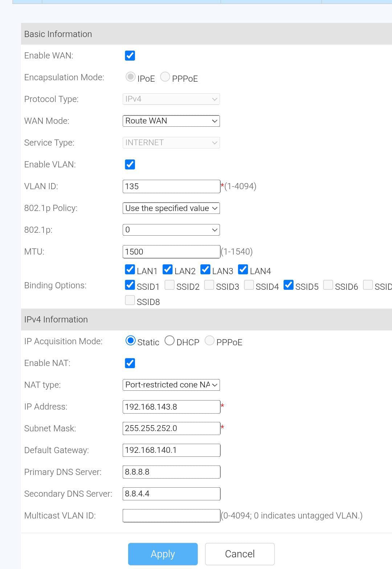Click the Primary DNS Server field

171,472
